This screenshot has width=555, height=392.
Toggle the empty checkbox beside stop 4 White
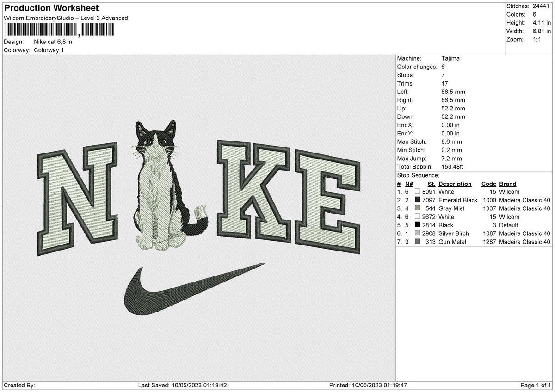[x=418, y=216]
